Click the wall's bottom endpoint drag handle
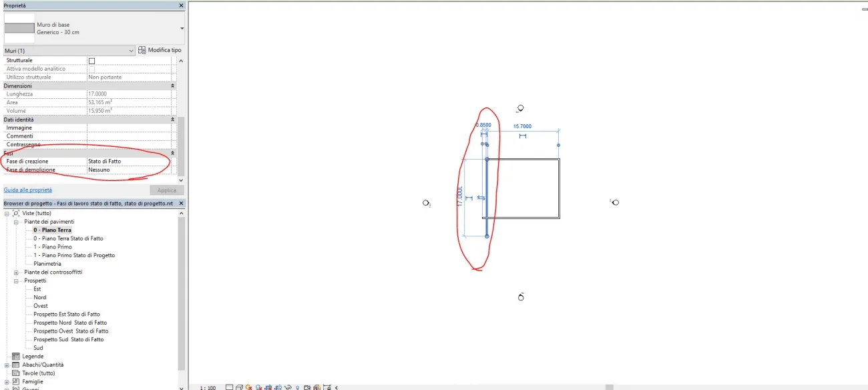 pos(487,236)
